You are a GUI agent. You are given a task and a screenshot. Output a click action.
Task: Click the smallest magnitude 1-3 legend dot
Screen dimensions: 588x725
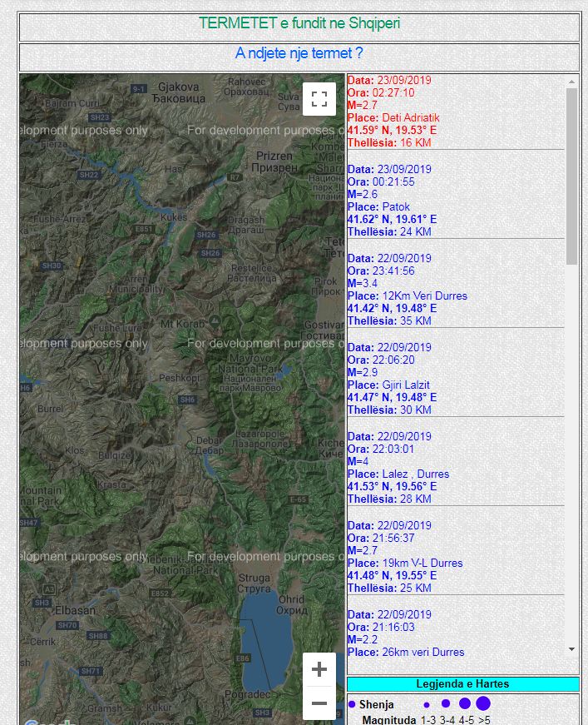pos(427,704)
